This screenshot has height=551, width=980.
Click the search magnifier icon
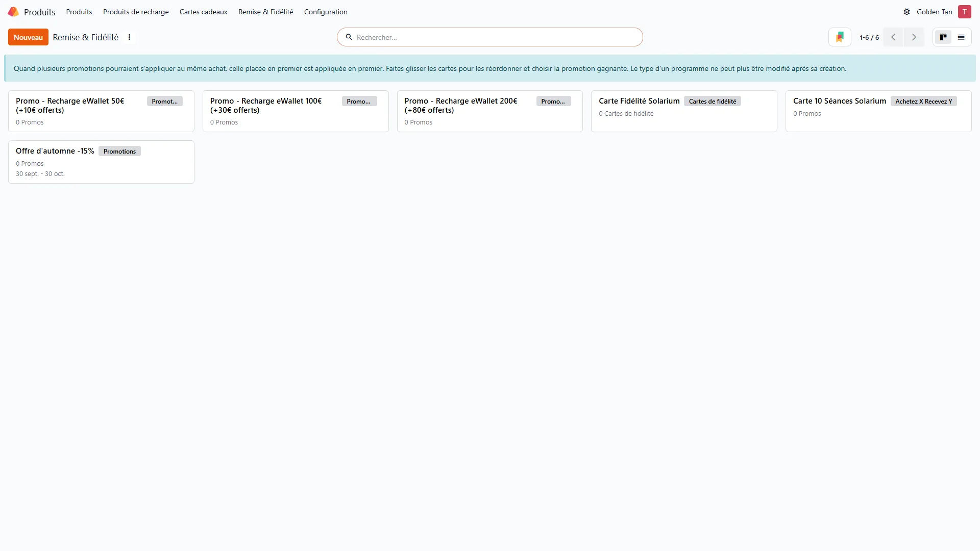pos(349,37)
